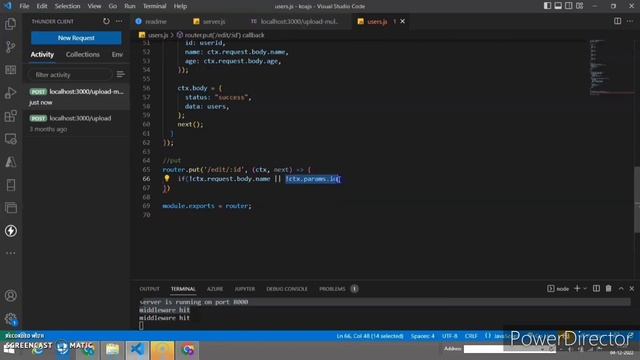
Task: Open the File menu
Action: pyautogui.click(x=24, y=6)
